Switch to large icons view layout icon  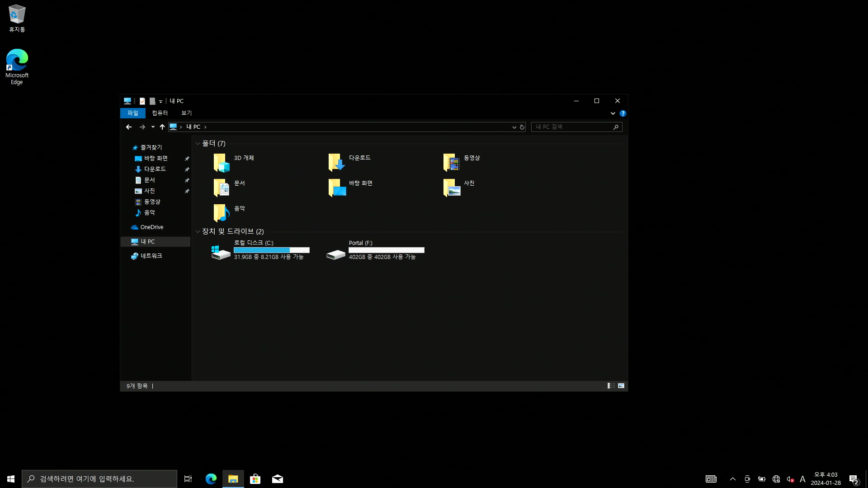(621, 386)
